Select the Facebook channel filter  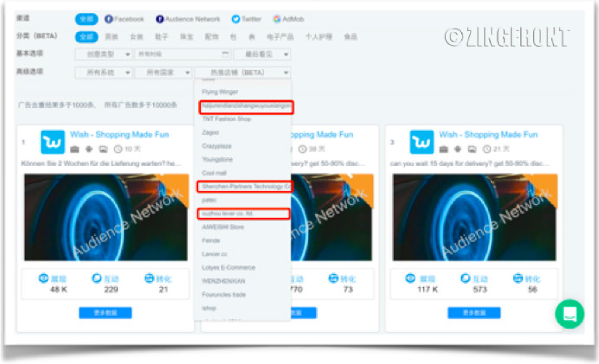pyautogui.click(x=125, y=19)
